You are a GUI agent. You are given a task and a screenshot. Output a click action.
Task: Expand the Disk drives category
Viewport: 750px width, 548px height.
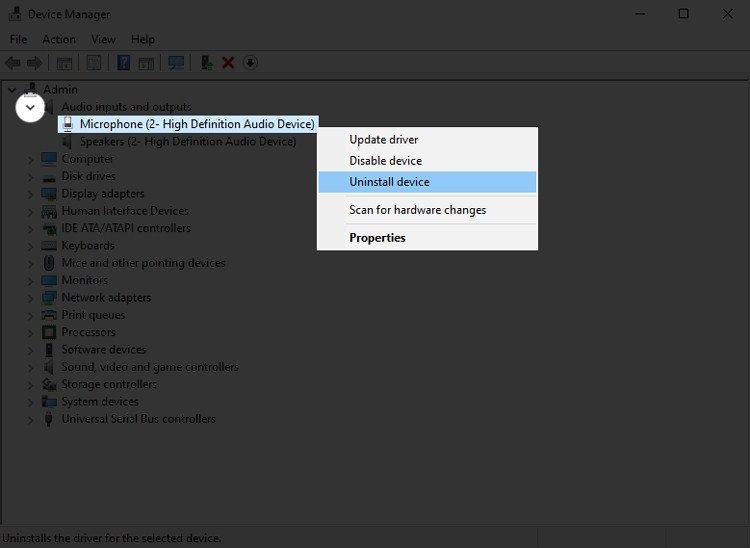30,176
